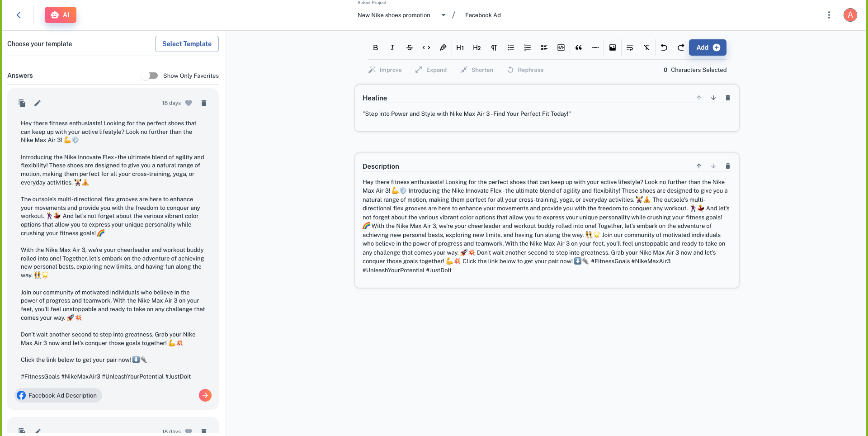Screen dimensions: 868x436
Task: Click the Description block title
Action: point(381,166)
